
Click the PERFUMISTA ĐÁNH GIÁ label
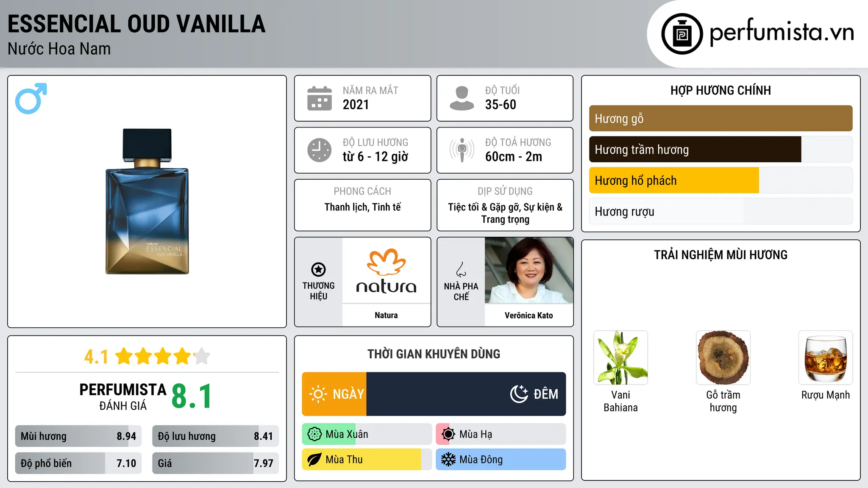pyautogui.click(x=123, y=396)
